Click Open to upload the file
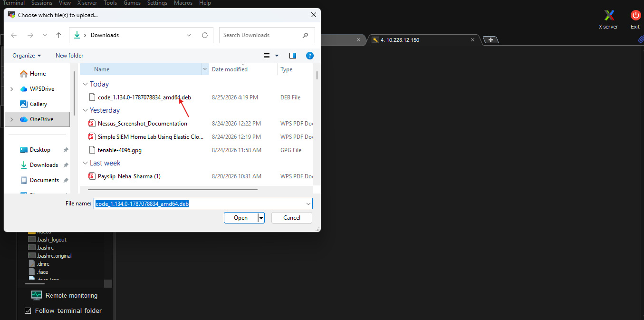Screen dimensions: 644x320 241,218
